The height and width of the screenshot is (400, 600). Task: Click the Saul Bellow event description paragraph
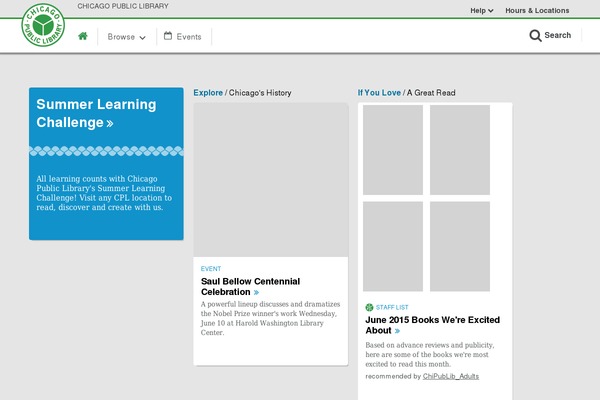click(x=271, y=318)
